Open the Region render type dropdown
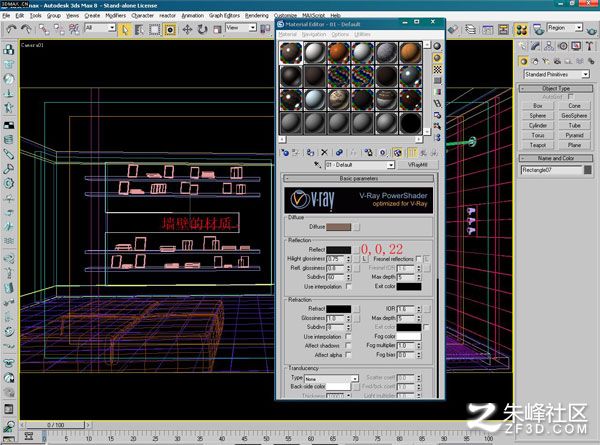Screen dimensions: 600x445 pyautogui.click(x=565, y=28)
